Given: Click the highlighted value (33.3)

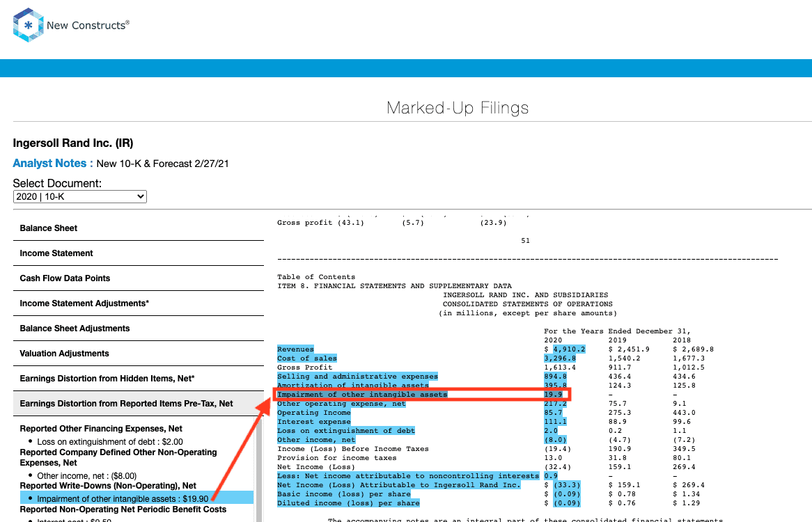Looking at the screenshot, I should pos(567,484).
